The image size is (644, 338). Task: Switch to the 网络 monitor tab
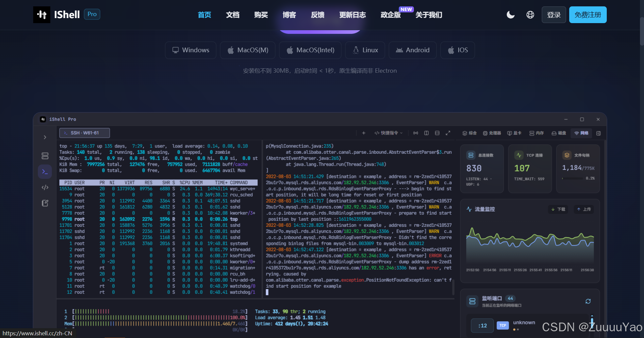pyautogui.click(x=581, y=133)
